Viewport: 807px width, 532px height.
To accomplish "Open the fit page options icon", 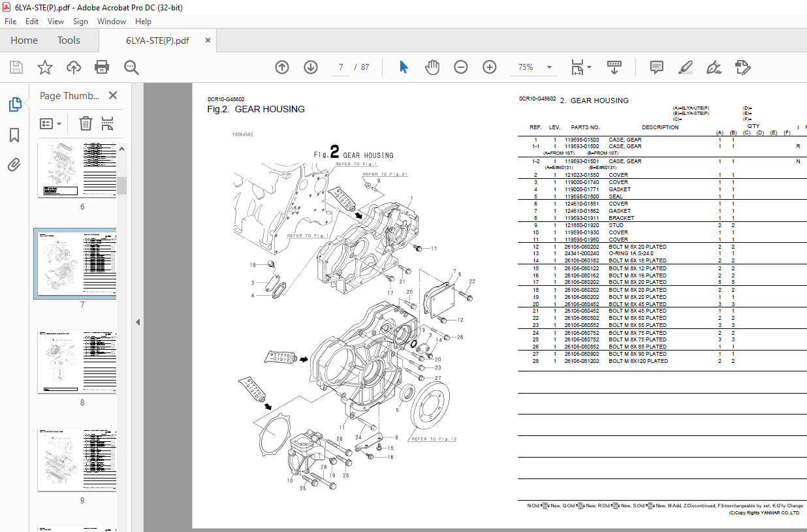I will 577,67.
